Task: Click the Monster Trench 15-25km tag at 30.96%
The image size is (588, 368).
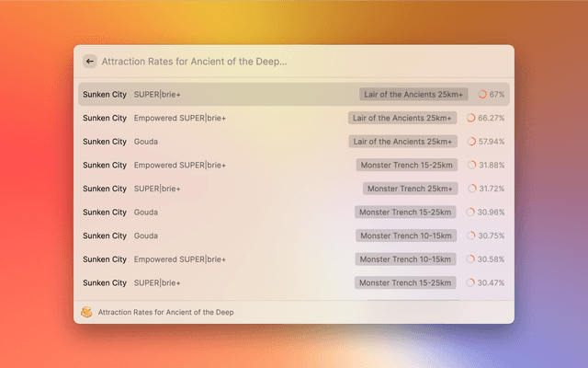Action: point(405,213)
